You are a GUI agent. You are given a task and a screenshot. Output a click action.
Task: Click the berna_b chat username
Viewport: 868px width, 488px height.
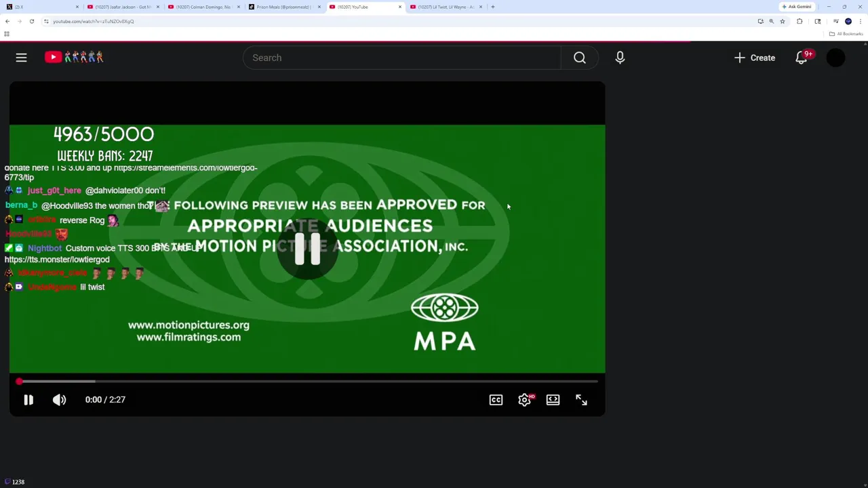21,205
